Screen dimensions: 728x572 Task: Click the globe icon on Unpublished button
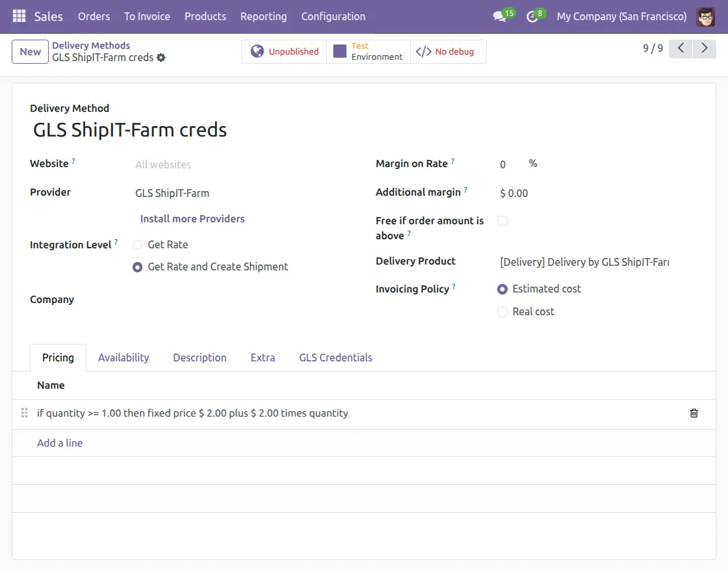tap(257, 51)
